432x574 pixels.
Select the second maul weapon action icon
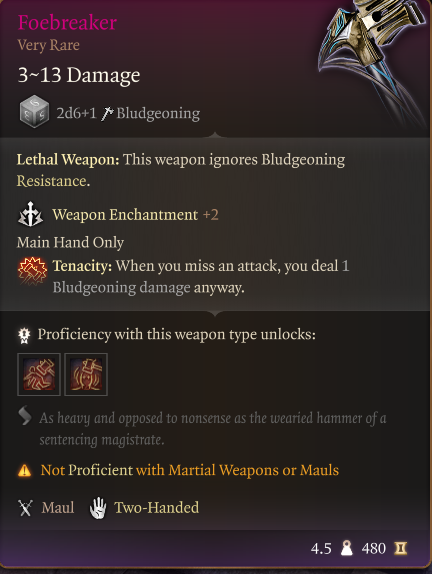point(86,374)
